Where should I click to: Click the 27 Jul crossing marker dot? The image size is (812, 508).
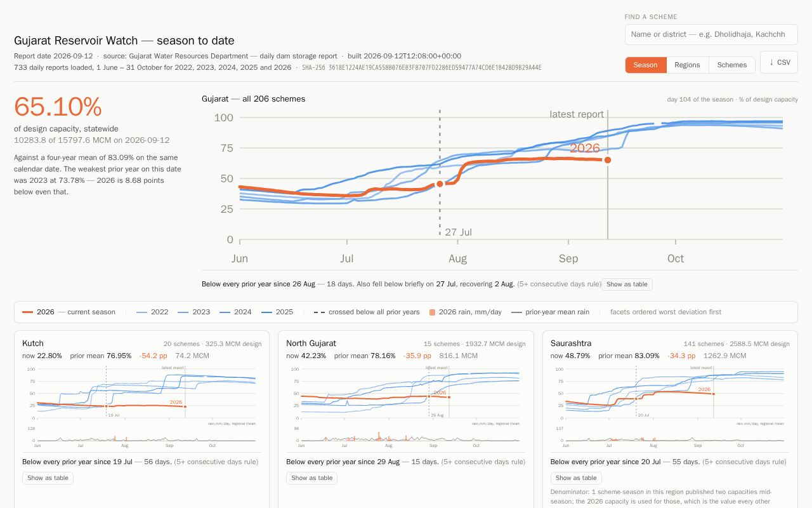click(x=440, y=184)
